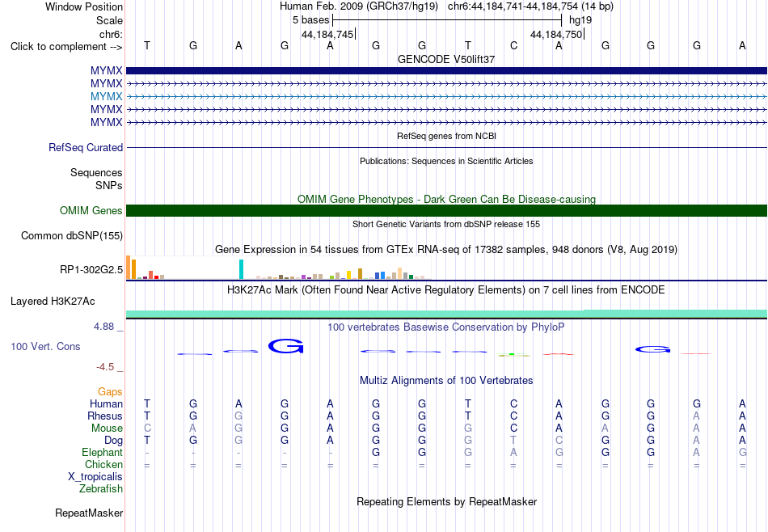The height and width of the screenshot is (532, 768).
Task: Click the RP1-302G2.5 GTEx expression label
Action: pyautogui.click(x=91, y=269)
